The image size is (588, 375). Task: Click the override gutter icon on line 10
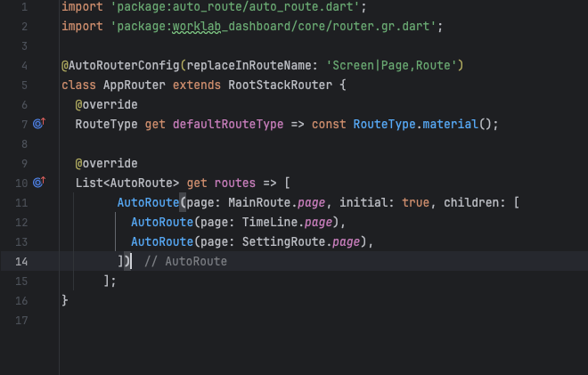[39, 183]
